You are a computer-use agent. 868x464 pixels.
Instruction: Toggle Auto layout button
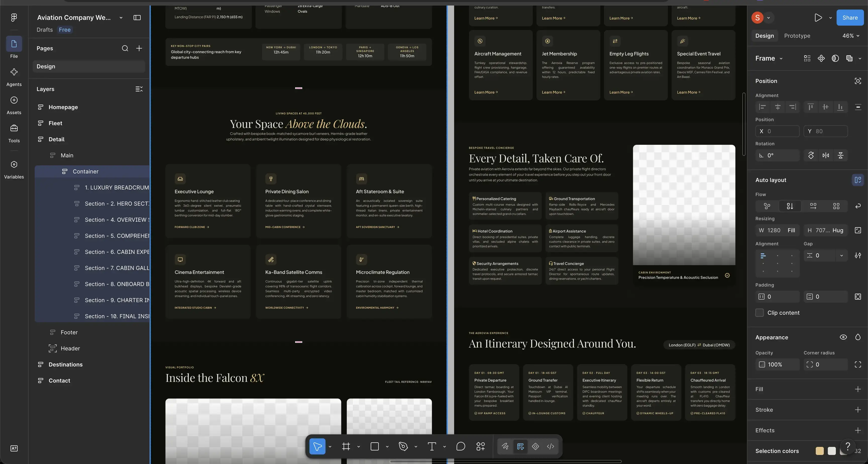pyautogui.click(x=858, y=180)
